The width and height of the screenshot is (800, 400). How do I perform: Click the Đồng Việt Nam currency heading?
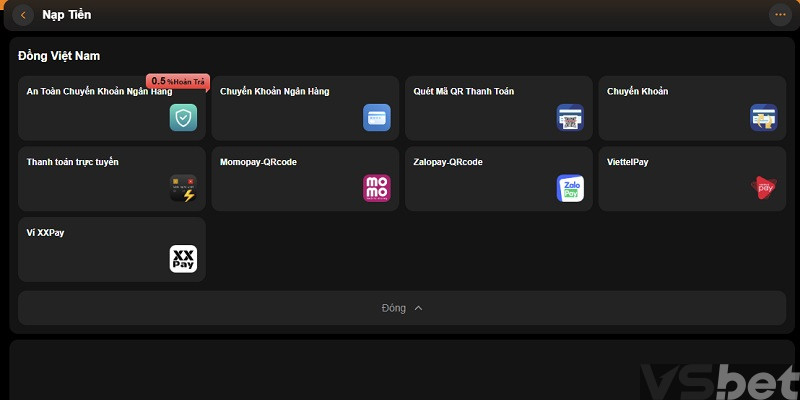pyautogui.click(x=59, y=56)
